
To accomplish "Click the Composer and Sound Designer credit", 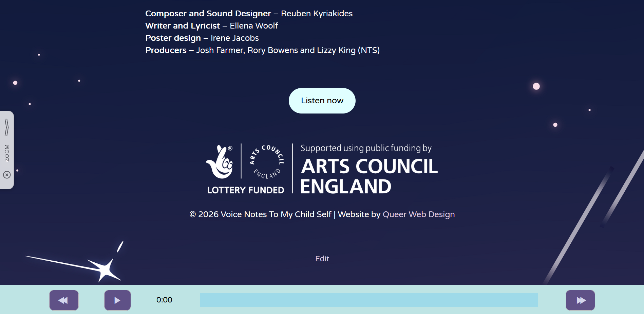I will pos(249,14).
